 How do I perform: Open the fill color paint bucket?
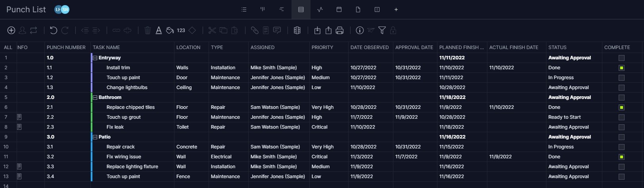click(170, 30)
